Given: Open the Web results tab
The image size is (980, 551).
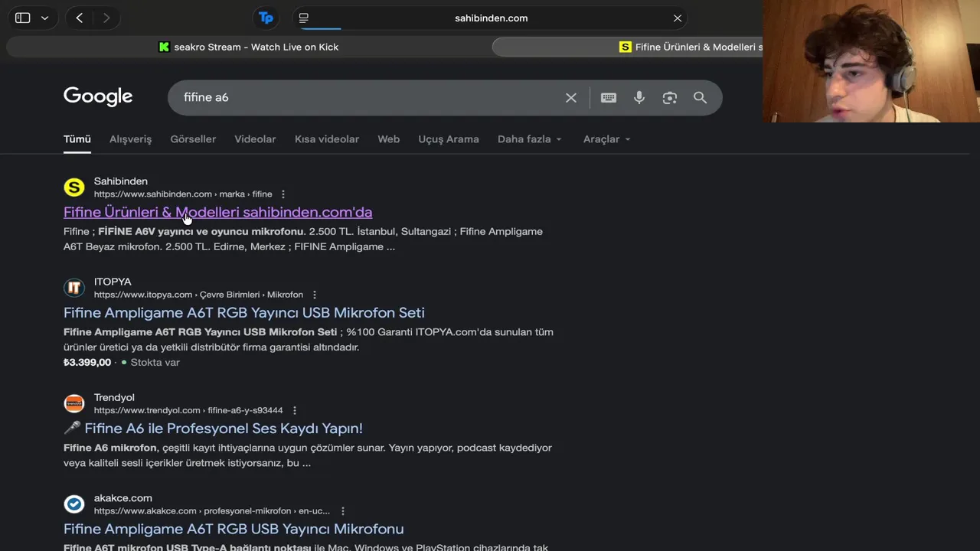Looking at the screenshot, I should pyautogui.click(x=389, y=139).
